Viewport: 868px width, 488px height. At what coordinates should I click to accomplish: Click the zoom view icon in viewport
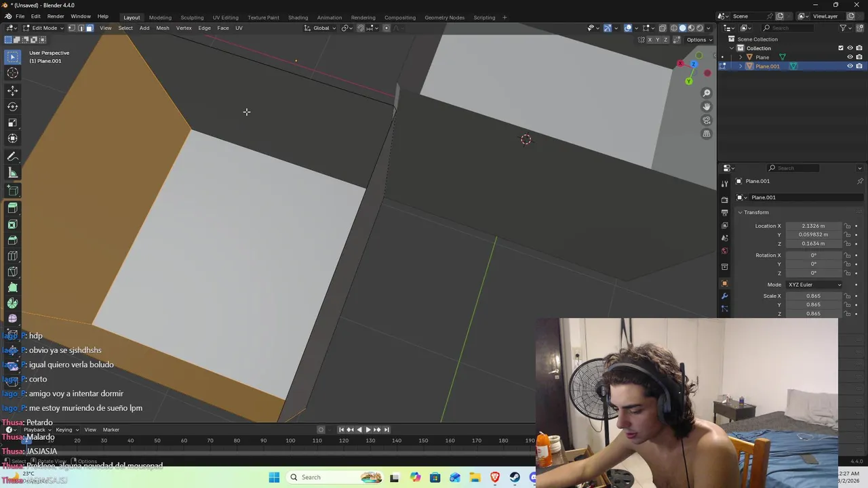tap(707, 93)
